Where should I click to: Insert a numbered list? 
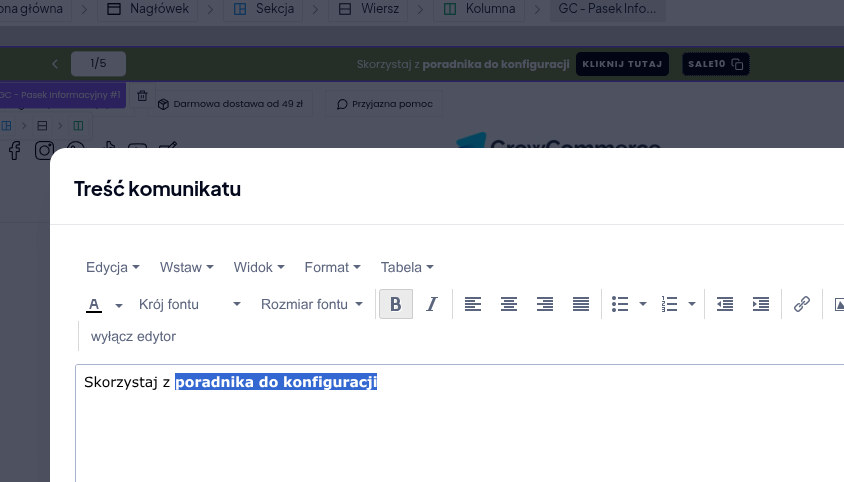click(x=669, y=304)
